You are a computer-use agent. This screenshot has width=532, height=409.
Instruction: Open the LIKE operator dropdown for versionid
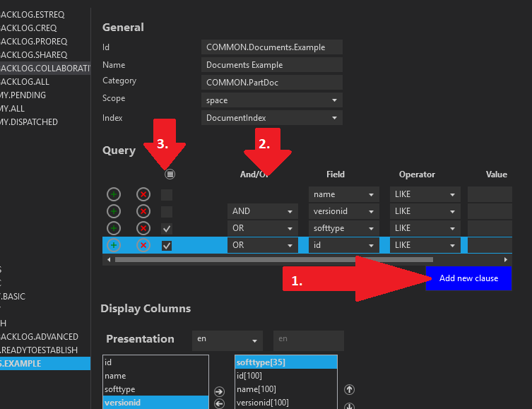[425, 211]
